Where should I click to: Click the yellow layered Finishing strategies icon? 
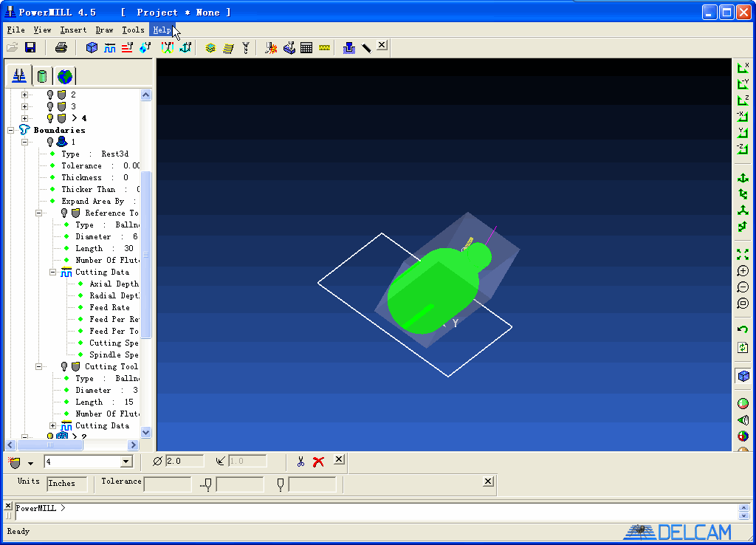click(x=228, y=48)
